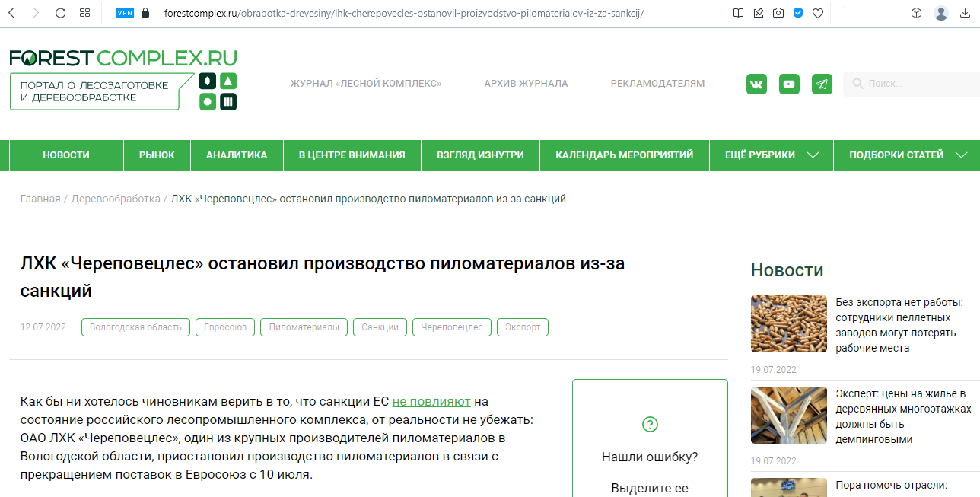Open the «Аналитика» menu item
The width and height of the screenshot is (980, 497).
[x=237, y=155]
